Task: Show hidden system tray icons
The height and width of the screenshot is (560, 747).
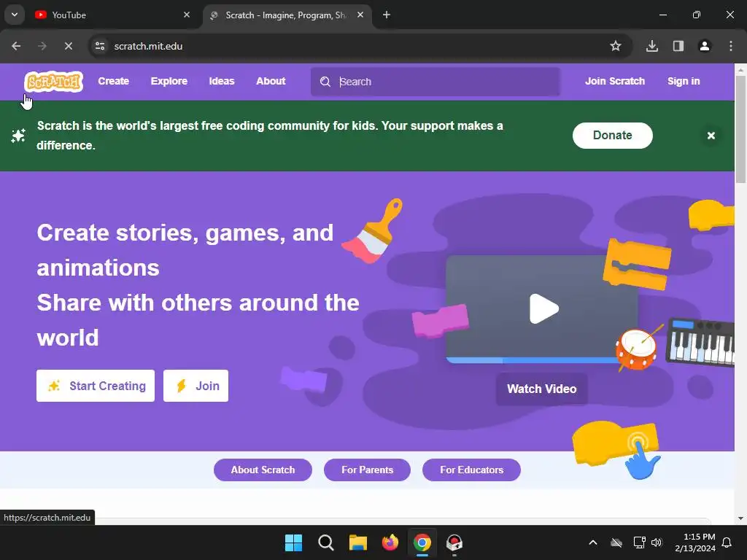Action: pos(593,542)
